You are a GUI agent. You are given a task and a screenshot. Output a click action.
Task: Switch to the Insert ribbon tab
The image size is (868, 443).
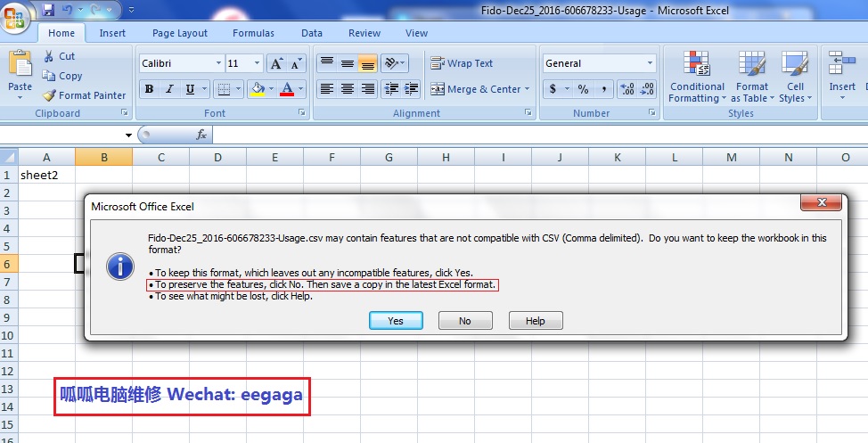coord(112,33)
